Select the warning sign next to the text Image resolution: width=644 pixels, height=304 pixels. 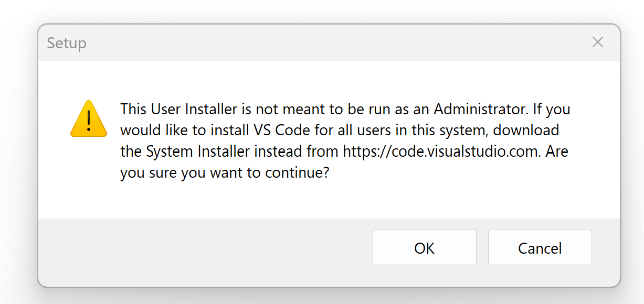[88, 120]
